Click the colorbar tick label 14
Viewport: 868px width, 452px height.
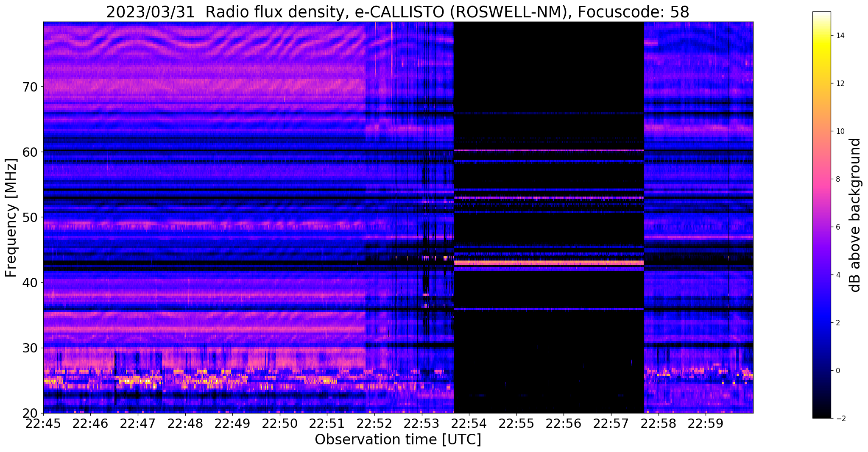839,36
